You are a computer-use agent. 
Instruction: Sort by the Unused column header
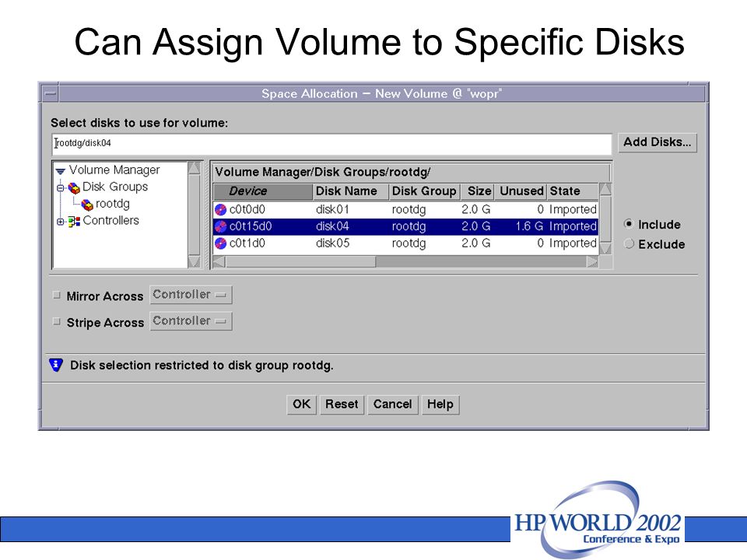[x=521, y=191]
